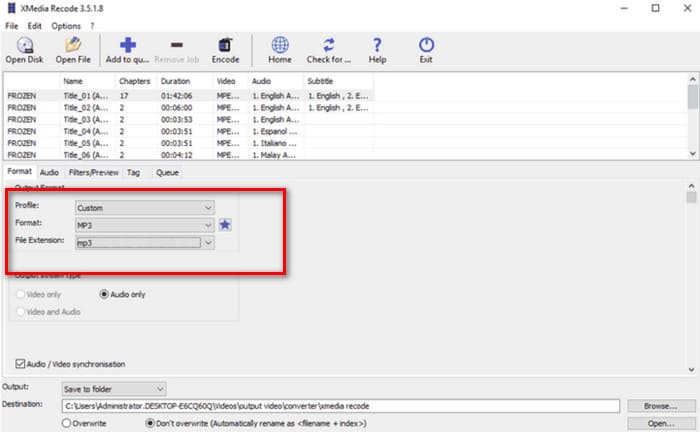
Task: Click the XMedia Recode title bar icon
Action: (12, 8)
